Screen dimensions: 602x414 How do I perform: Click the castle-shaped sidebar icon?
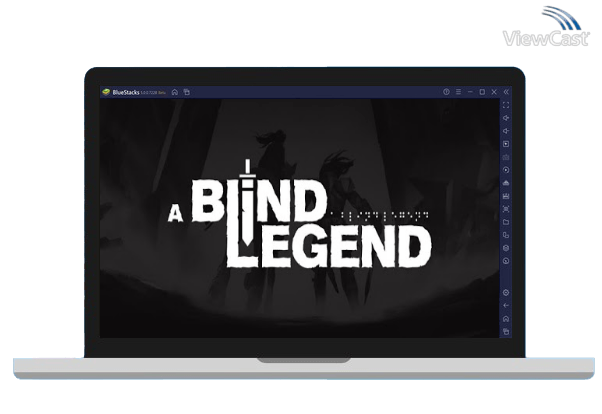506,196
